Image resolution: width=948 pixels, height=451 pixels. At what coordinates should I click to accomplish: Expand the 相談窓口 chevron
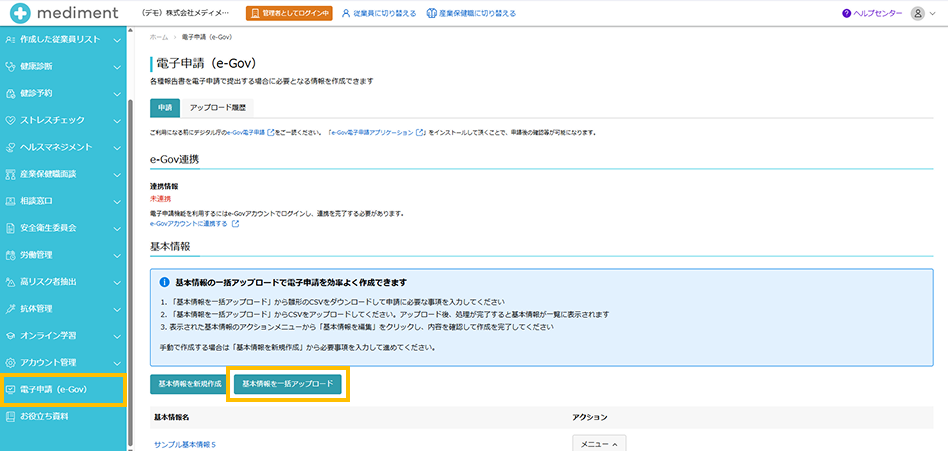(117, 201)
